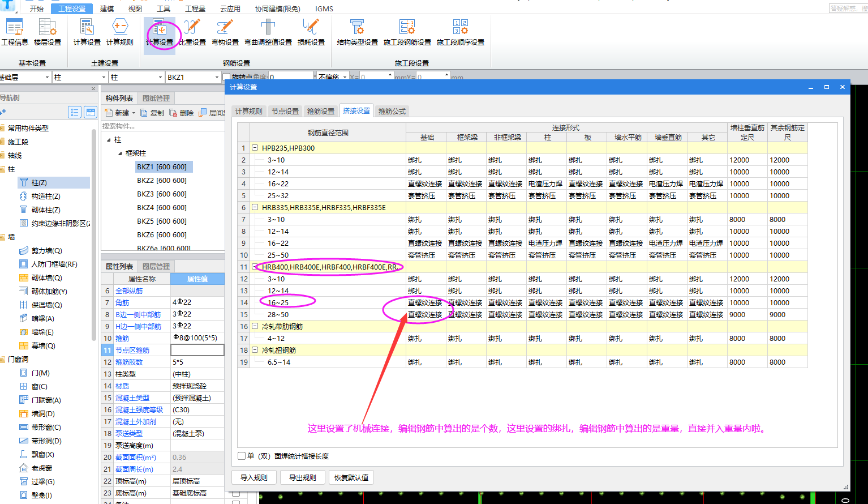The image size is (868, 504).
Task: Open 混凝土强度等级 property link
Action: click(x=139, y=409)
